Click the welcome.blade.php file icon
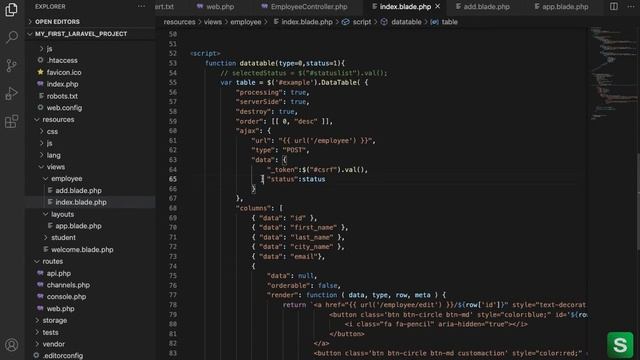Viewport: 640px width, 360px height. 45,249
